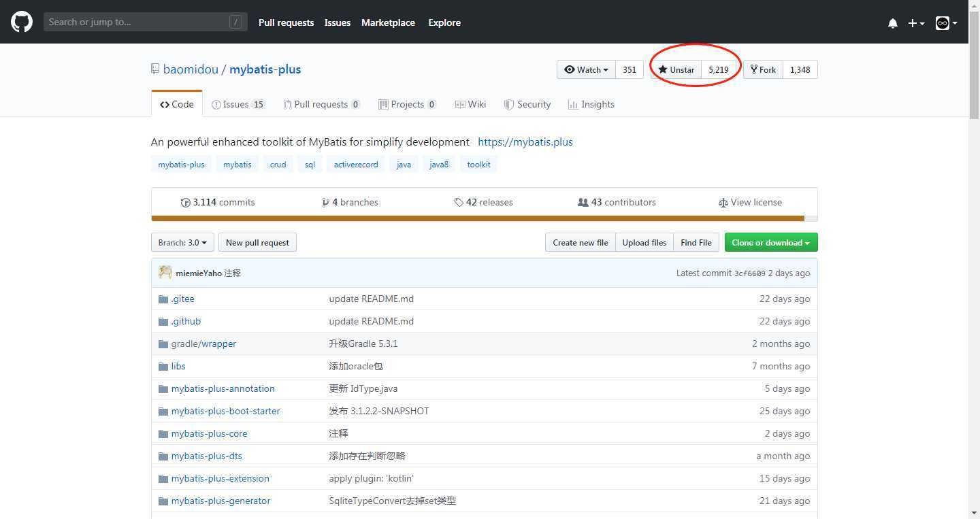Click the mybatis-plus-generator folder icon

point(163,501)
